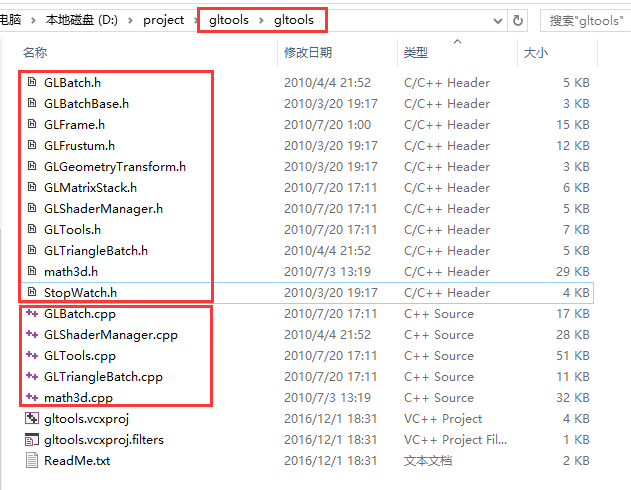631x490 pixels.
Task: Select the file name GLBatchBase.h
Action: 87,103
